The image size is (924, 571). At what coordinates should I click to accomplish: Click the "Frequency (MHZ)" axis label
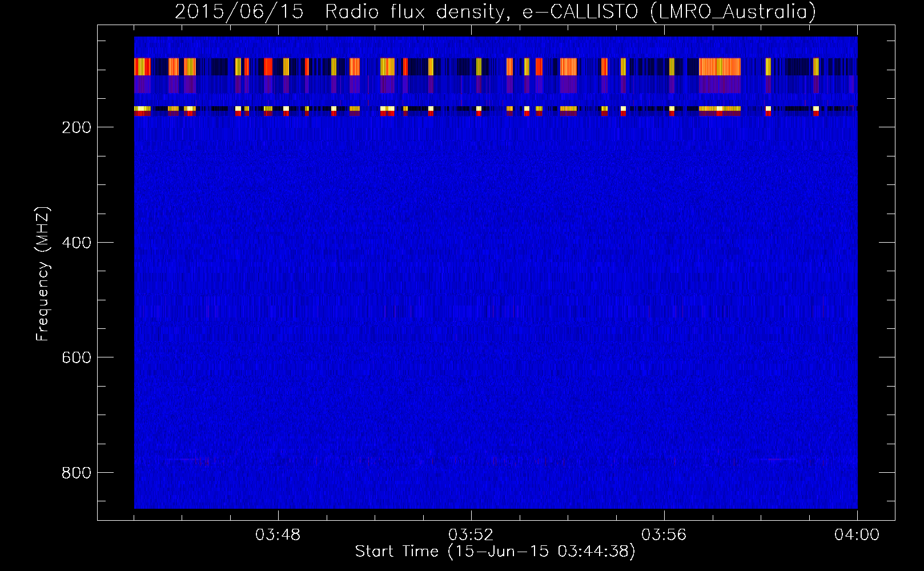[43, 274]
